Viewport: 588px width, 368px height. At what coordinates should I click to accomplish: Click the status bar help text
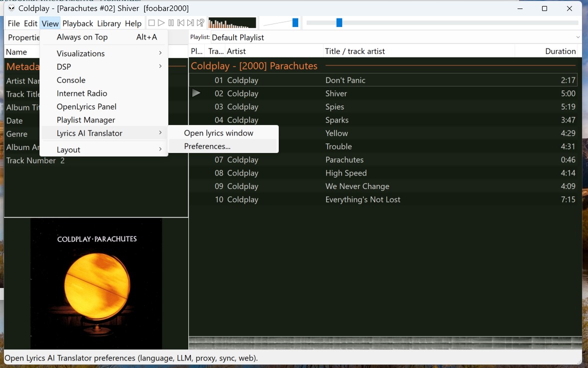pos(131,358)
